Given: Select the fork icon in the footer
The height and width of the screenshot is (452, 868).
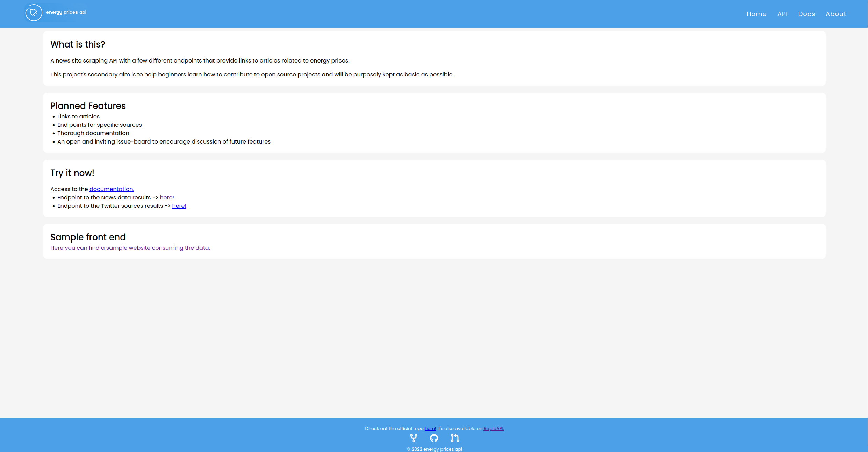Looking at the screenshot, I should coord(414,438).
